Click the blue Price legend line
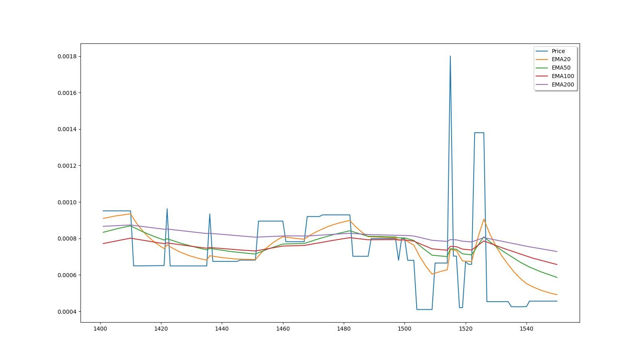This screenshot has height=362, width=644. (x=542, y=51)
